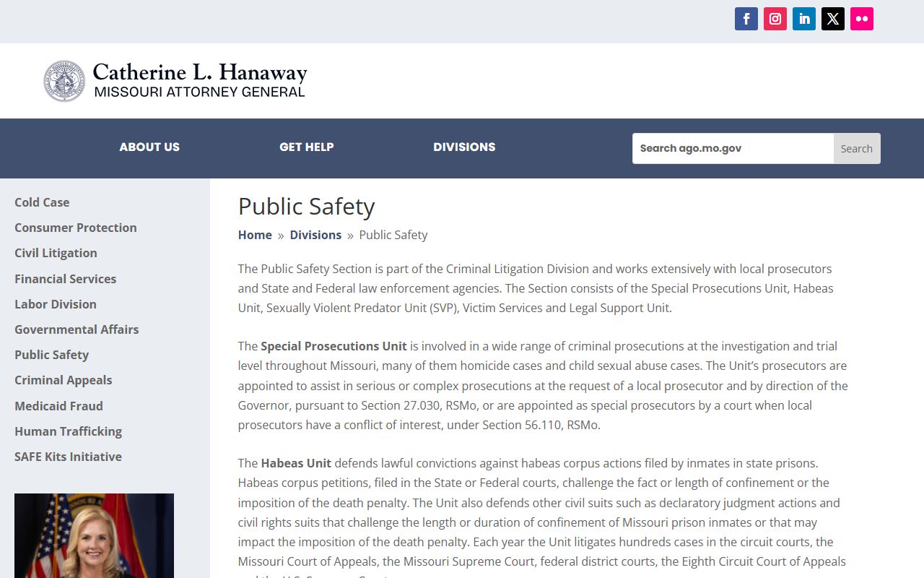Go to Governmental Affairs in sidebar
The image size is (924, 578).
tap(77, 329)
